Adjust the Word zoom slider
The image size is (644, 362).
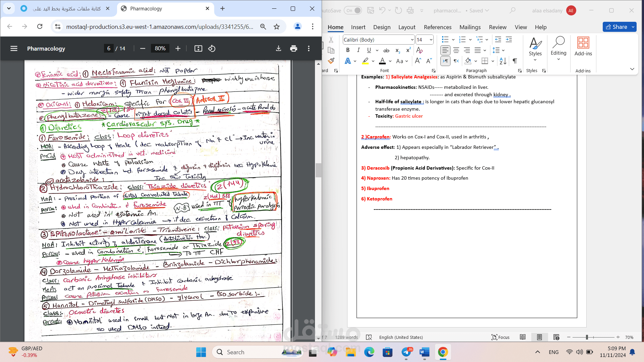[587, 337]
